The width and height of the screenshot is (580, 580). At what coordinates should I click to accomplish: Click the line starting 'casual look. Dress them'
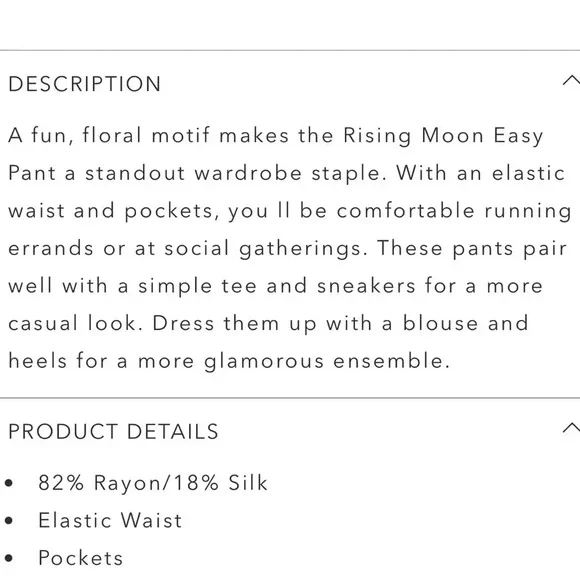click(269, 324)
